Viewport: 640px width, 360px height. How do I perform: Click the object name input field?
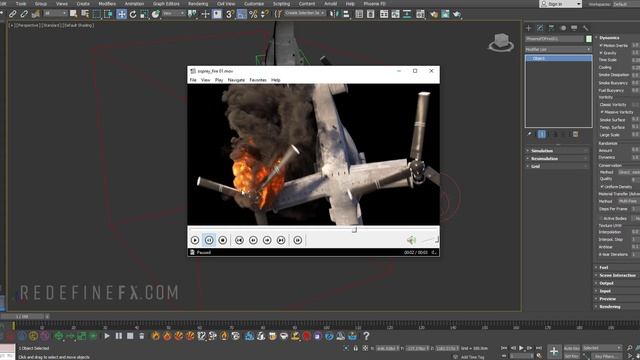[555, 39]
